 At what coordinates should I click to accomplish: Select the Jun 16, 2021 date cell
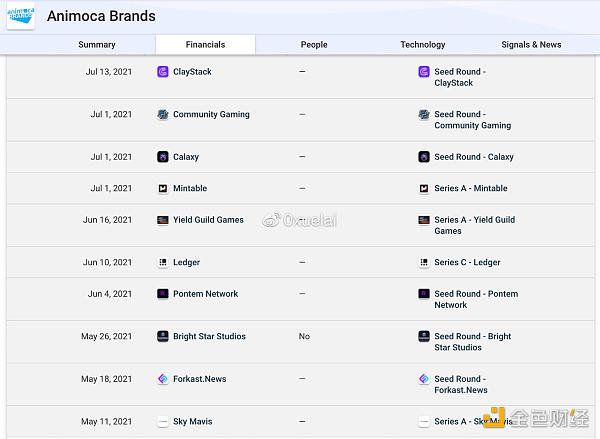[x=107, y=220]
